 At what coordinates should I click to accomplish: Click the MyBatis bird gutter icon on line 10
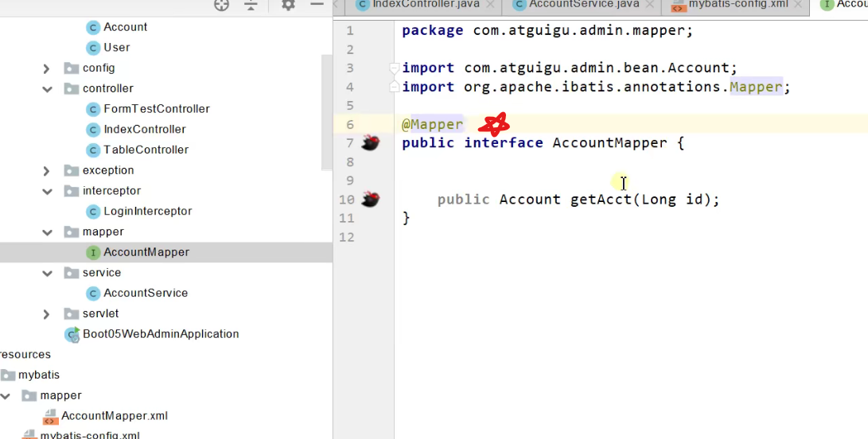(x=370, y=200)
